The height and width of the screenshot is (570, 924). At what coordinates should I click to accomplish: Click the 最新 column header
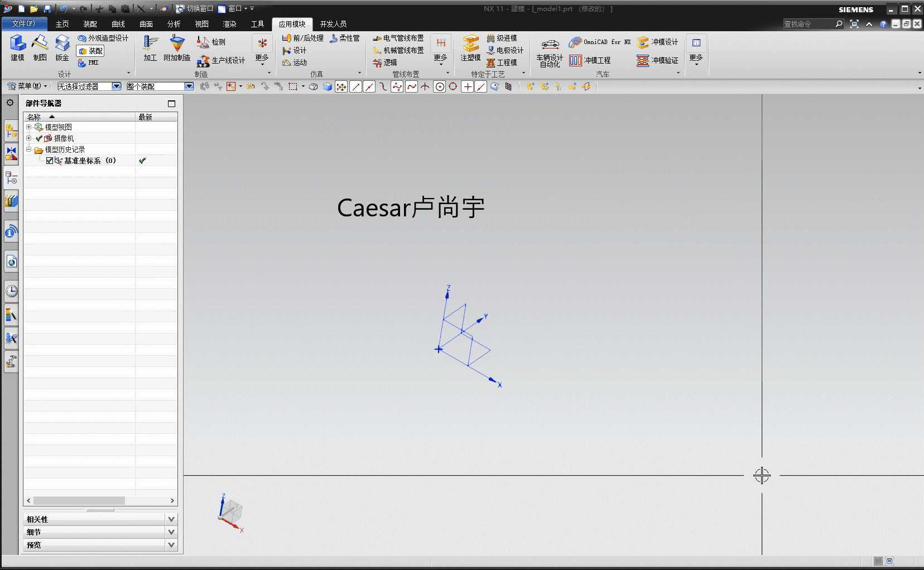pos(156,117)
